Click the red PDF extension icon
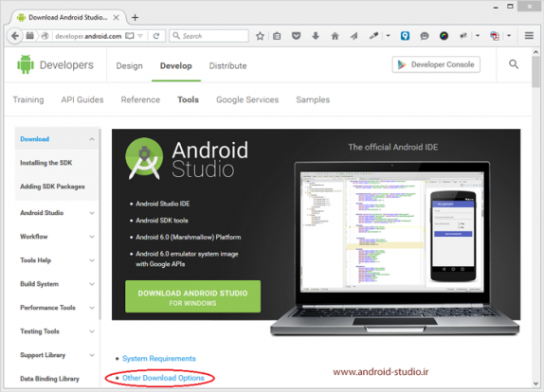This screenshot has height=392, width=544. tap(495, 36)
